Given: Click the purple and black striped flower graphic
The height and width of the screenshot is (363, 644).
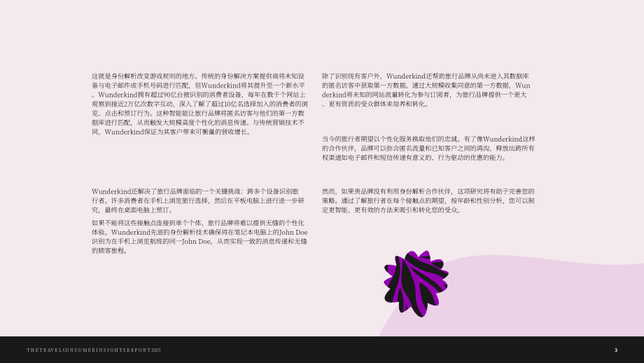Looking at the screenshot, I should [x=416, y=284].
